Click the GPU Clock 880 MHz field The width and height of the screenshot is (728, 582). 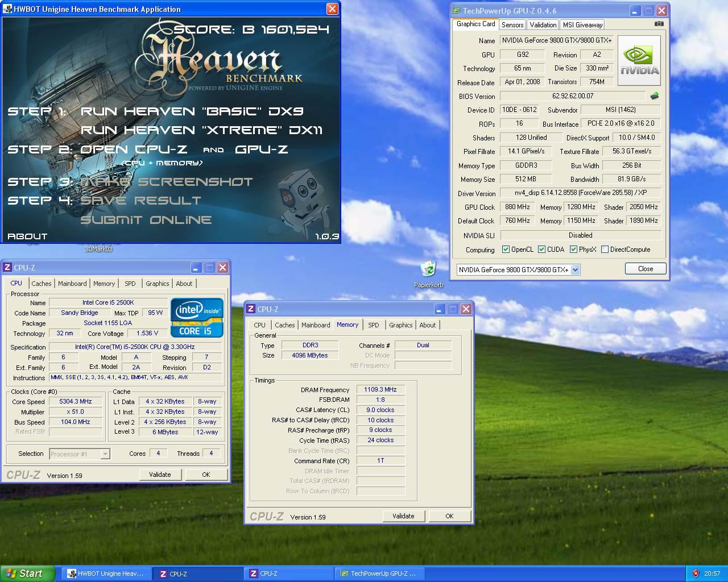click(518, 207)
